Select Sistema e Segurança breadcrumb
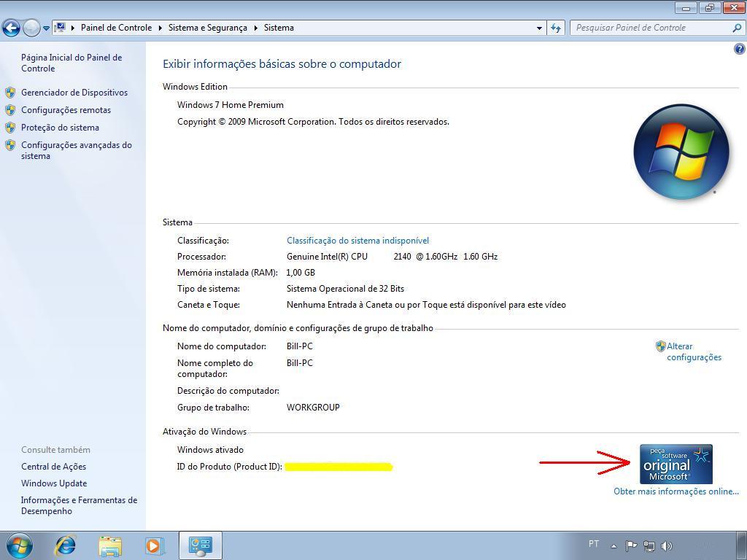 tap(208, 28)
